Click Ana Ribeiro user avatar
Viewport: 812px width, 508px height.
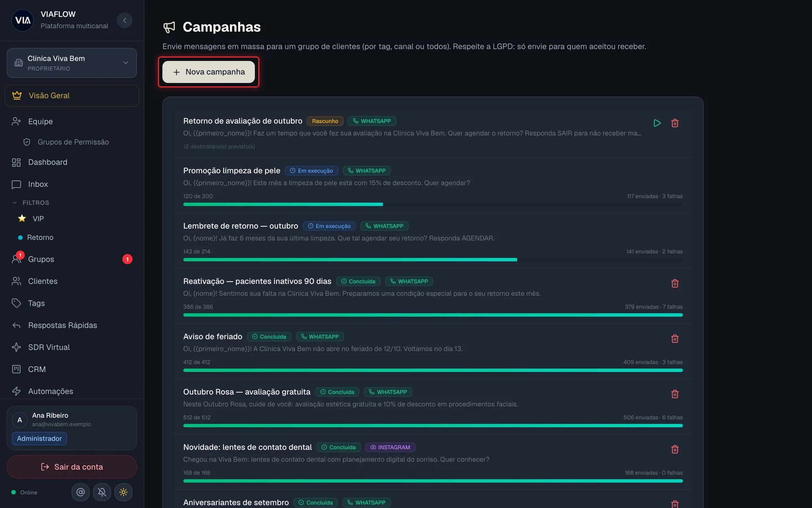[x=19, y=420]
